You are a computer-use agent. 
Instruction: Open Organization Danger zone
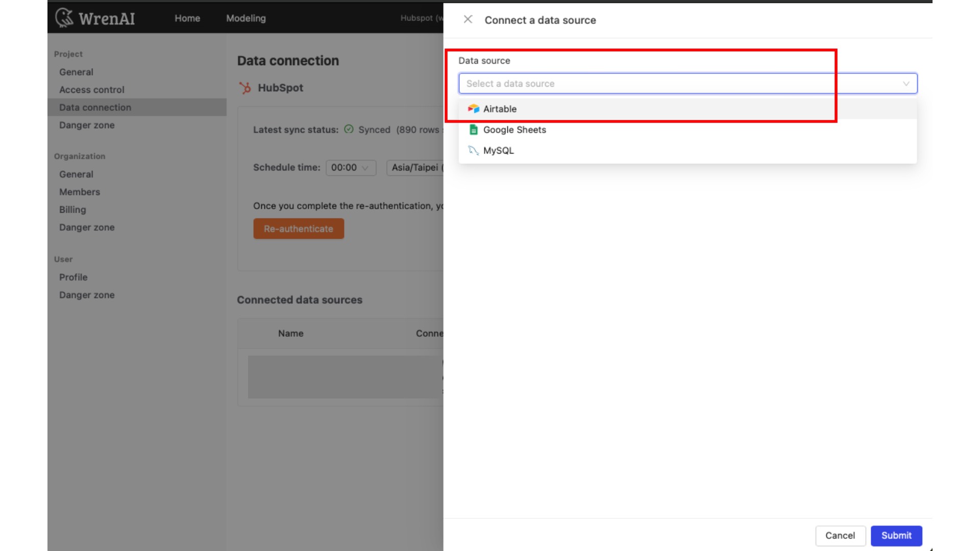point(87,227)
